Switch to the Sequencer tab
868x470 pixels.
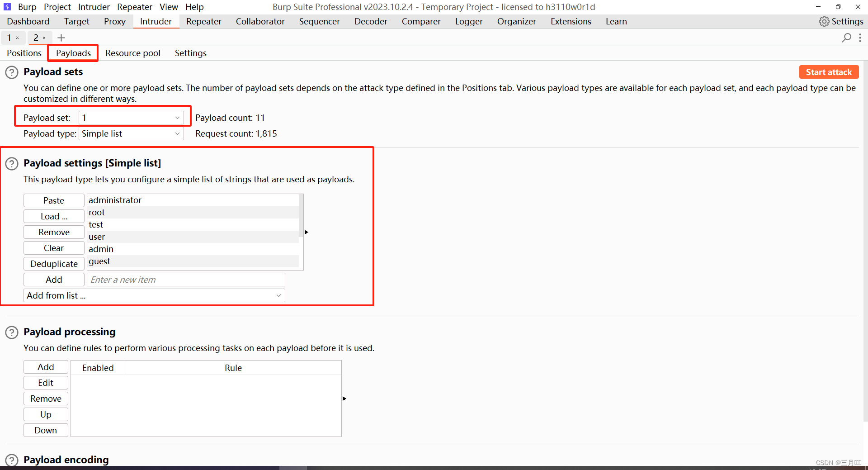pyautogui.click(x=320, y=21)
